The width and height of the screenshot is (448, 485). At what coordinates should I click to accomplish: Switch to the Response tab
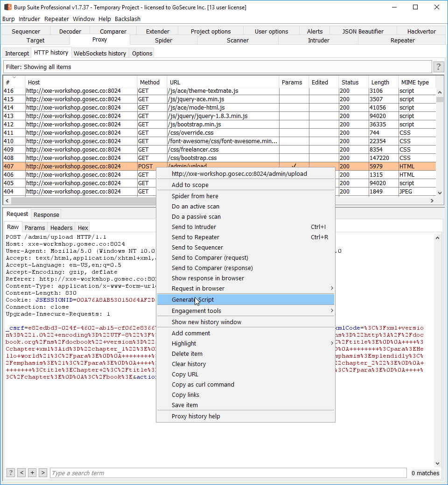point(46,214)
